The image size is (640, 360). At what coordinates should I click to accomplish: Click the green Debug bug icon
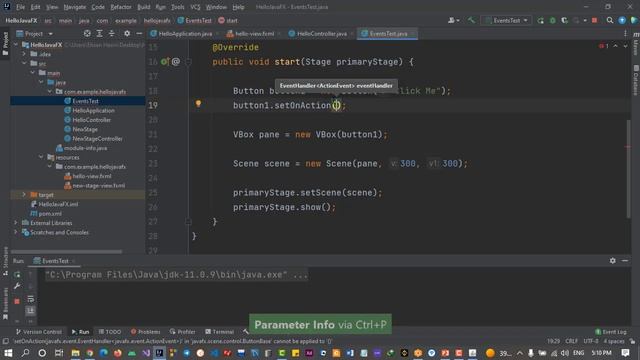click(553, 20)
